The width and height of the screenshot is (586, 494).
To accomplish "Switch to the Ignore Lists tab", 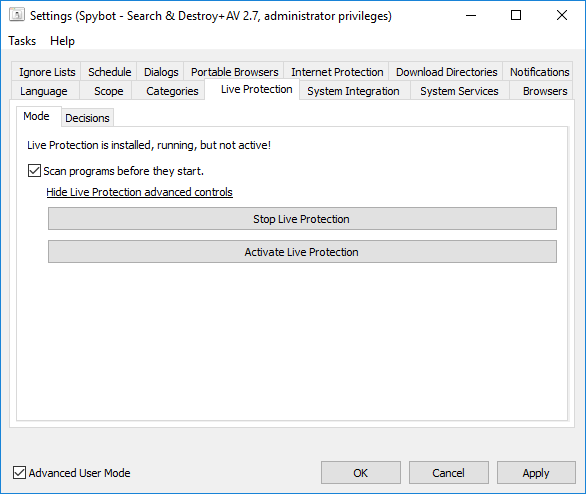I will point(47,72).
